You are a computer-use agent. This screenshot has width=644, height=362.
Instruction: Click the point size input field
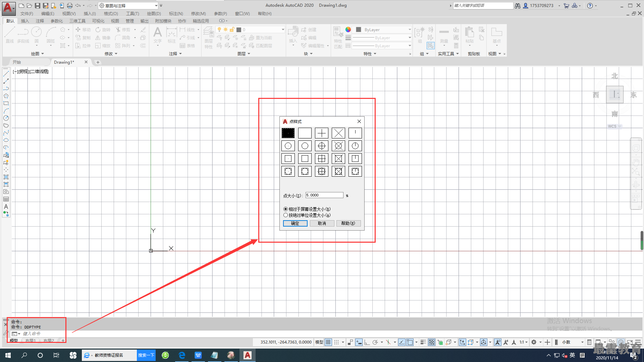[x=324, y=195]
